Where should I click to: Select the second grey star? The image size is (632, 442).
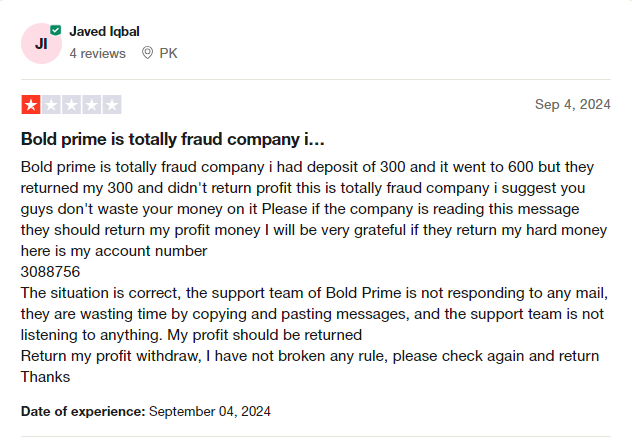tap(51, 105)
